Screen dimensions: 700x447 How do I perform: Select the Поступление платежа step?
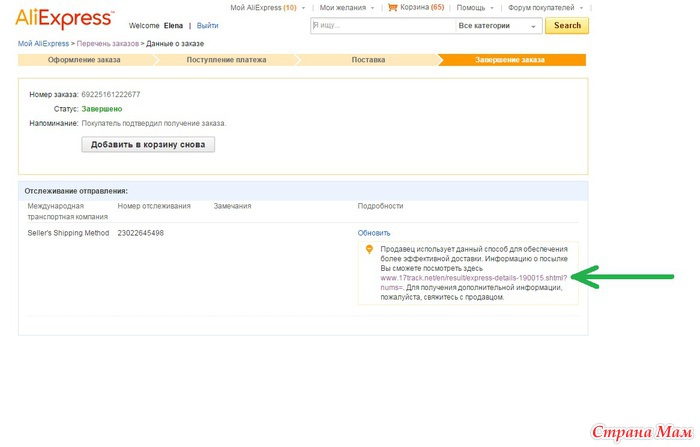click(x=227, y=60)
